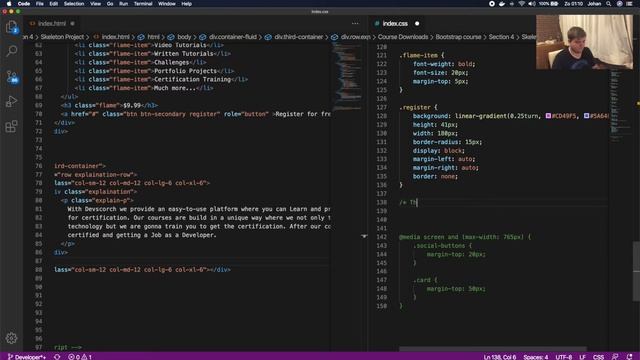Screen dimensions: 640x360
Task: Open the Terminal menu
Action: (x=143, y=4)
